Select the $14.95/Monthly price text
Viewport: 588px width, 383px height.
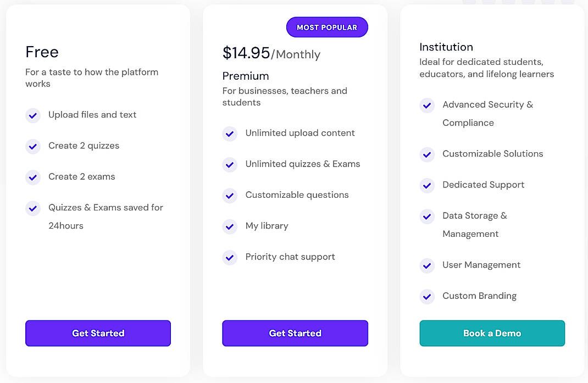(x=271, y=54)
